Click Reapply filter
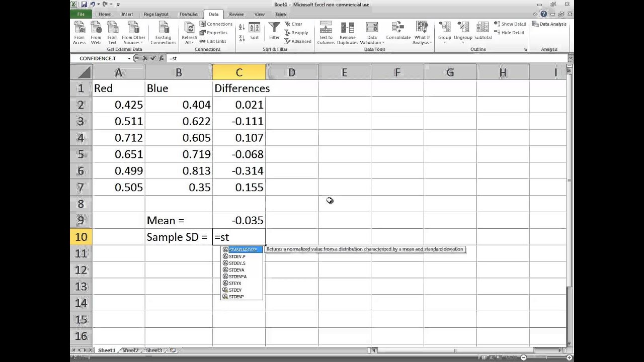This screenshot has width=644, height=362. pos(296,33)
